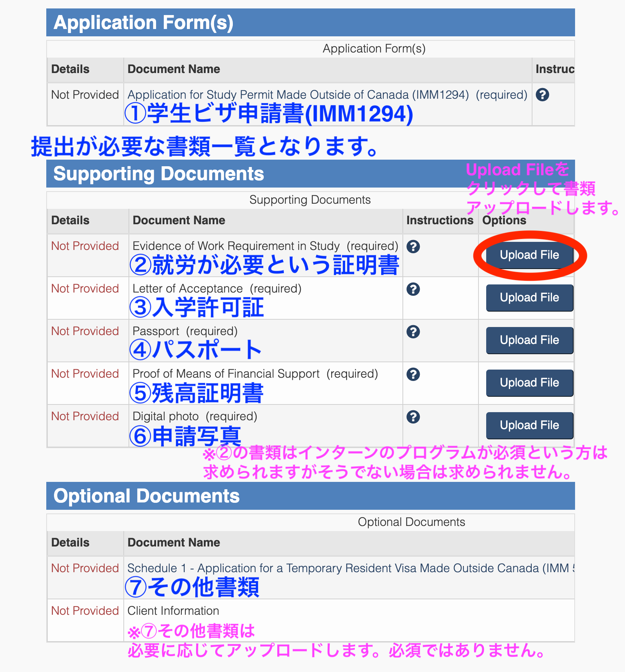The width and height of the screenshot is (625, 672).
Task: Select the Letter of Acceptance document name
Action: pyautogui.click(x=188, y=288)
